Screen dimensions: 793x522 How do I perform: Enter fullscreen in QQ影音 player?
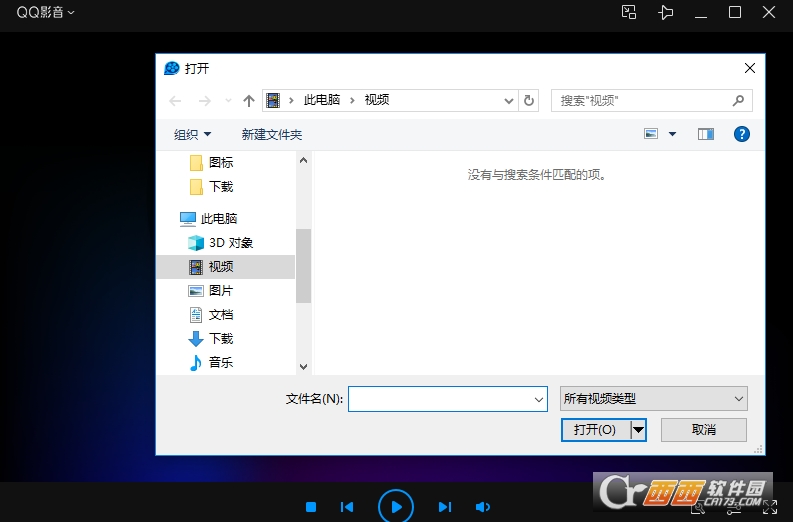coord(770,507)
